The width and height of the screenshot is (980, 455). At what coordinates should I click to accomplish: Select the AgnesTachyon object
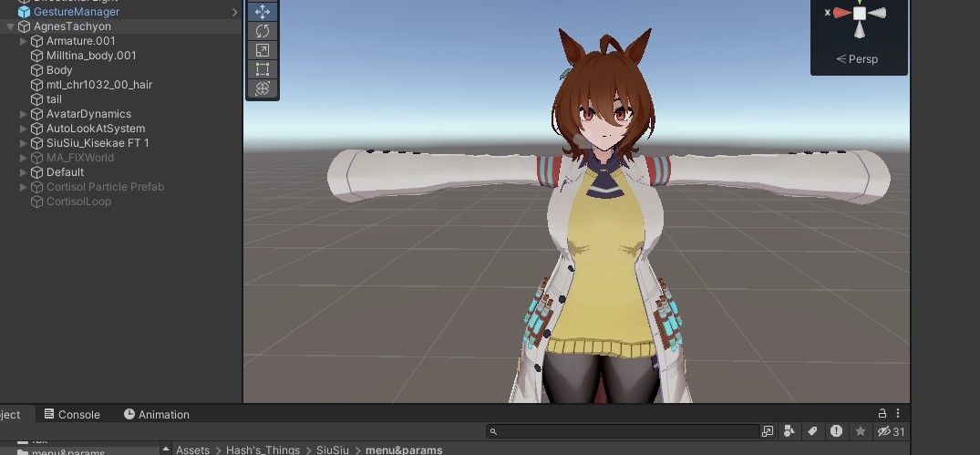(72, 26)
